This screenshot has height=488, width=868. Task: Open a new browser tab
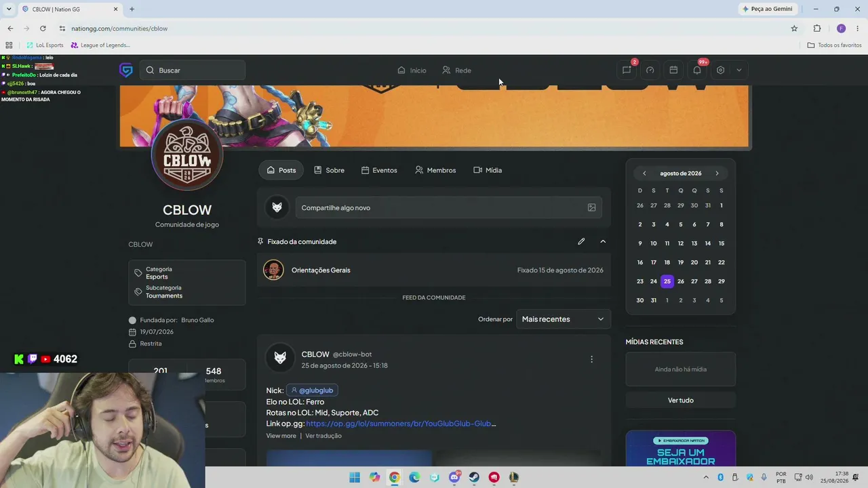pos(132,9)
